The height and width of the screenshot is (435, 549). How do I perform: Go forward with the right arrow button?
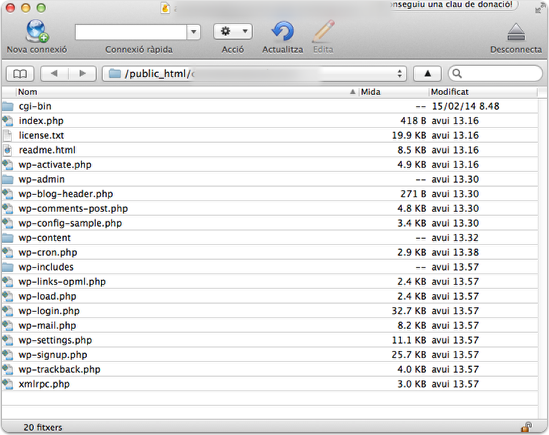coord(82,74)
